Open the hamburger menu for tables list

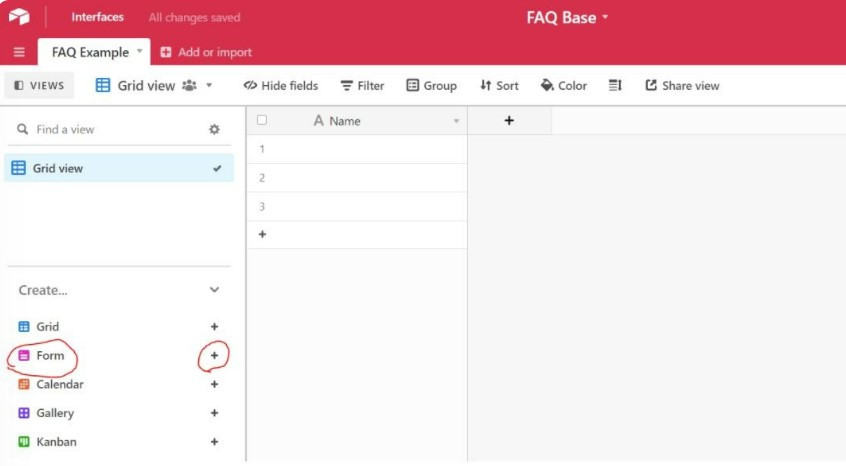click(x=19, y=52)
